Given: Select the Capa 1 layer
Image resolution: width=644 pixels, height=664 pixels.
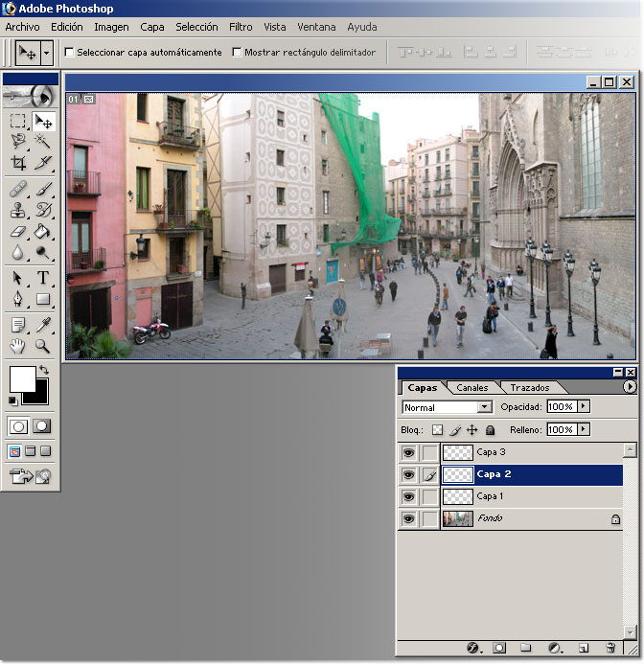Looking at the screenshot, I should (490, 496).
